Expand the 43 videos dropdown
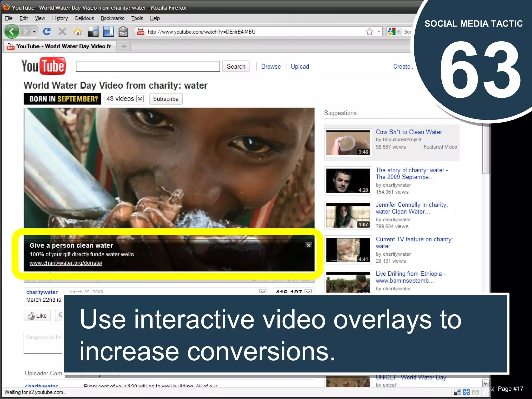This screenshot has height=399, width=532. coord(140,99)
